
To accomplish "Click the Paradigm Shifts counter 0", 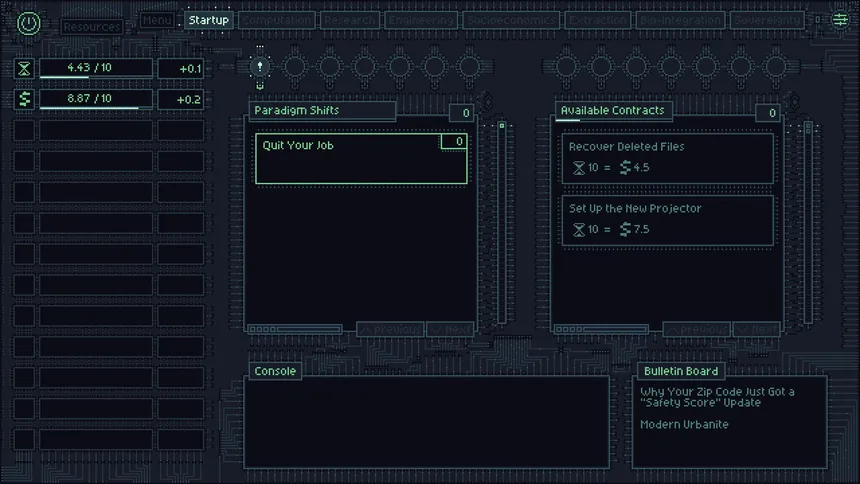I will point(462,113).
